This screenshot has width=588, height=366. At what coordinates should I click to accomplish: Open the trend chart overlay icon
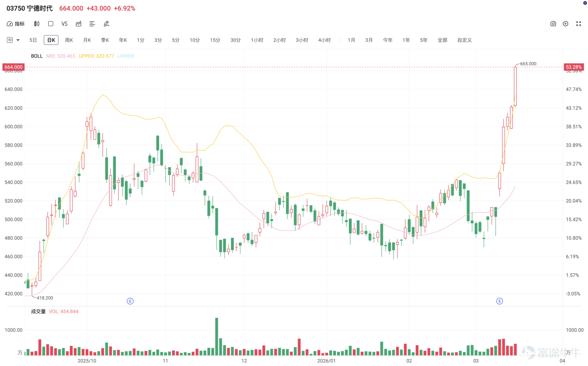point(78,24)
